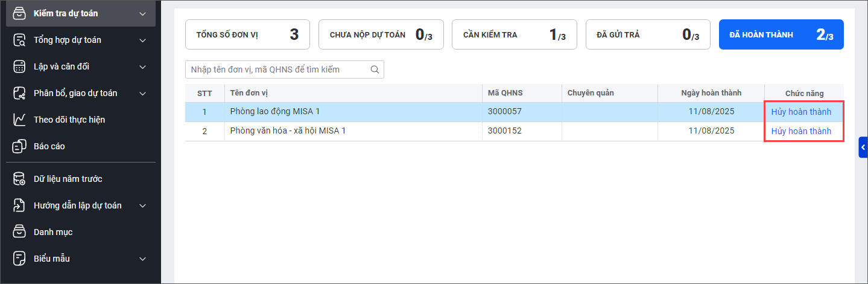Image resolution: width=868 pixels, height=284 pixels.
Task: Click Hủy hoàn thành for Phòng văn hóa
Action: (x=801, y=131)
